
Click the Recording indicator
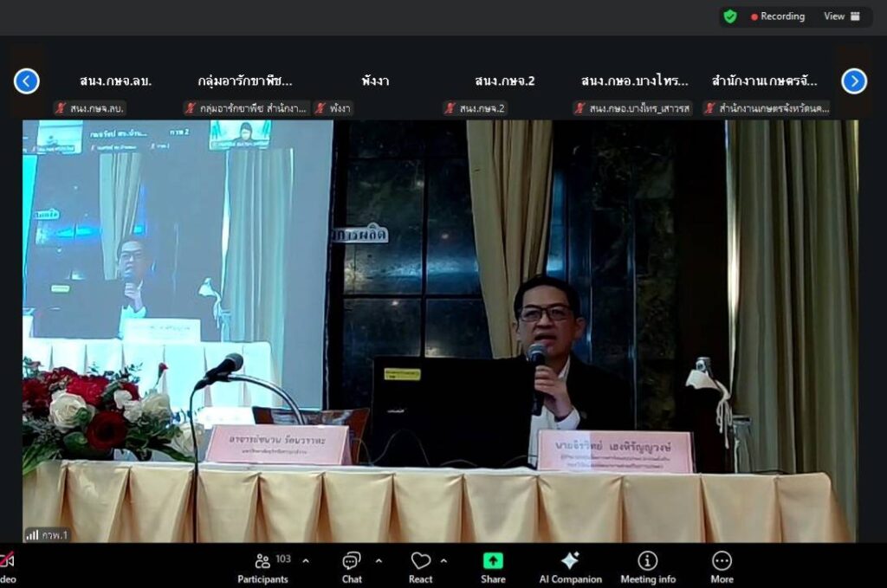tap(778, 16)
